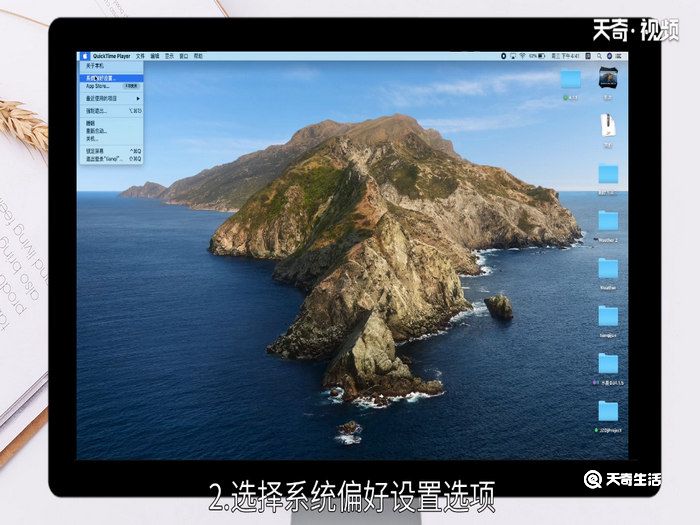Open the input method menu icon
Viewport: 700px width, 525px height.
click(x=588, y=56)
